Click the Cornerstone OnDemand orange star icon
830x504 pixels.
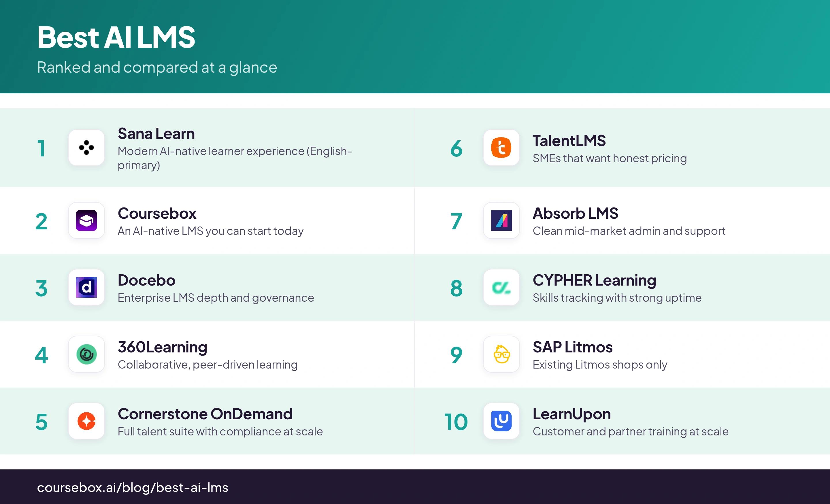[x=86, y=421]
